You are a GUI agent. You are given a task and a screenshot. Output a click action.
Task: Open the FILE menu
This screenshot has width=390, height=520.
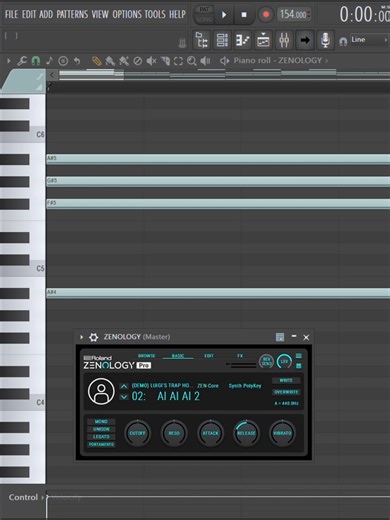pos(11,14)
